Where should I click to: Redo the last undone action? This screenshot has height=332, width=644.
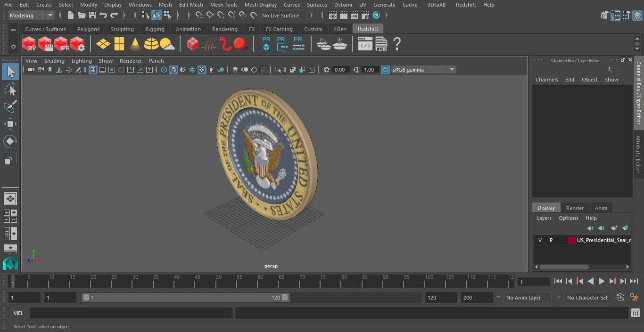114,16
